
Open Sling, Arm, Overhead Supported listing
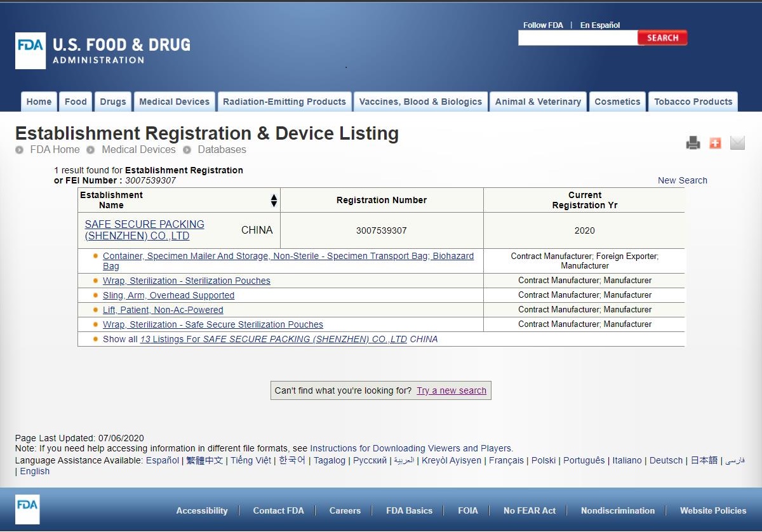click(x=168, y=295)
